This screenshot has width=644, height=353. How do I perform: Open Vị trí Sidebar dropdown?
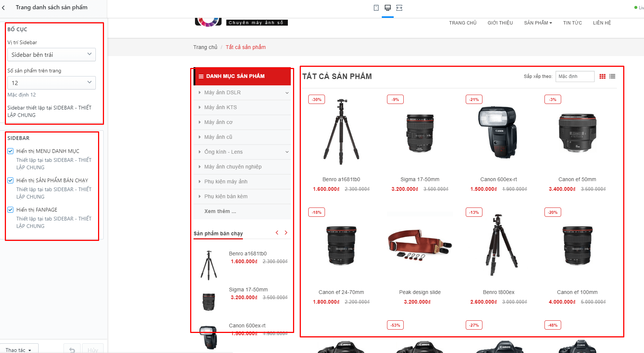pos(52,55)
